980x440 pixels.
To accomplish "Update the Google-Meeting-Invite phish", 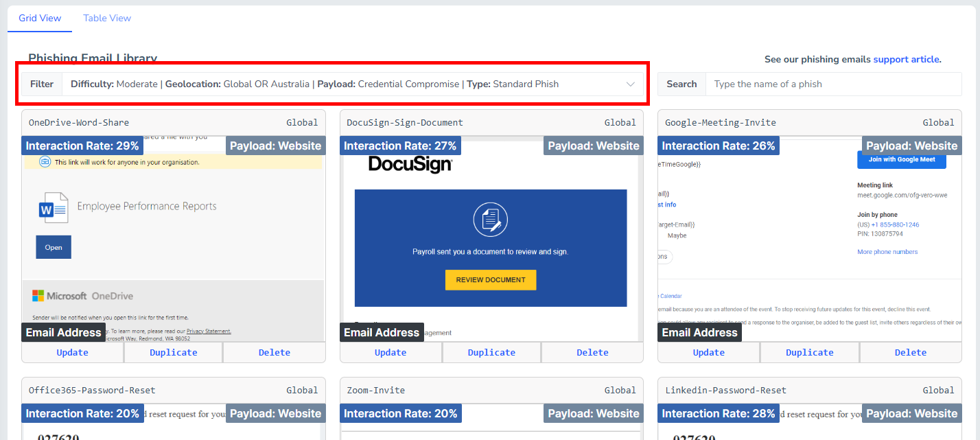I will pos(708,351).
